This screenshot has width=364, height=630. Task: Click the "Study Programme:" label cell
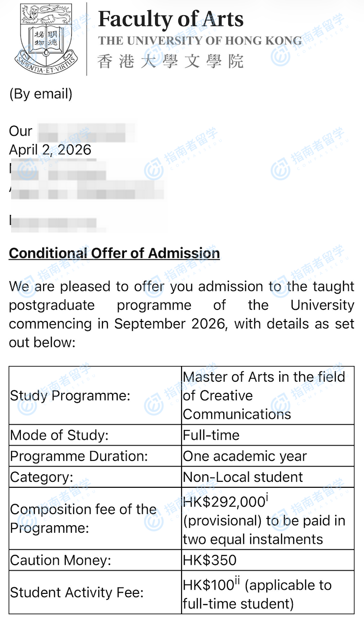tap(70, 396)
